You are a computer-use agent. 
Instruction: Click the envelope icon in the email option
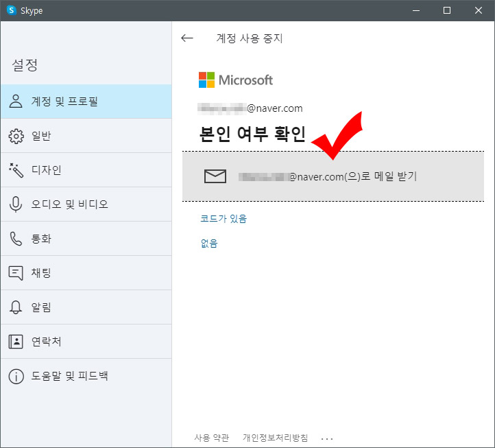pos(215,176)
